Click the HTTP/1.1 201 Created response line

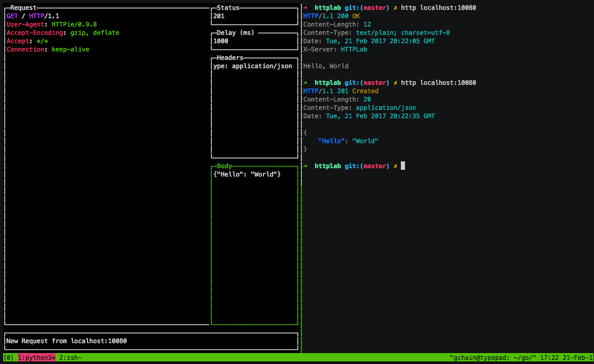click(x=341, y=91)
